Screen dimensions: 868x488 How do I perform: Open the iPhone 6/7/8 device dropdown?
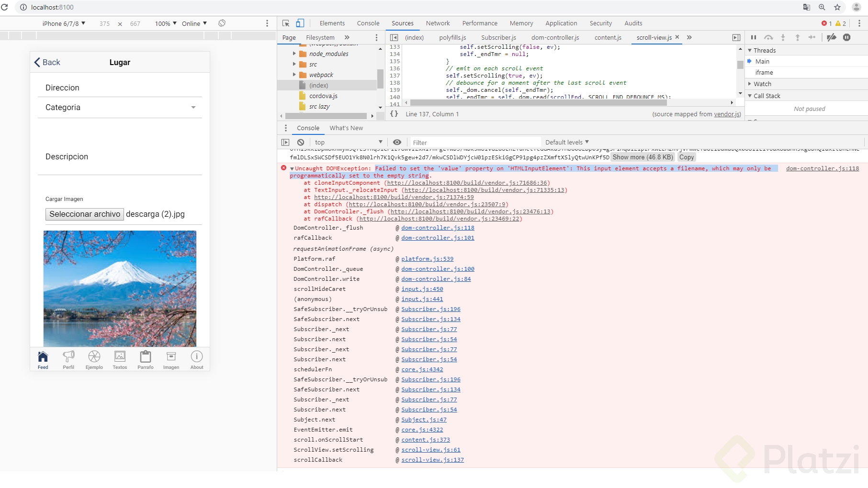click(x=64, y=23)
